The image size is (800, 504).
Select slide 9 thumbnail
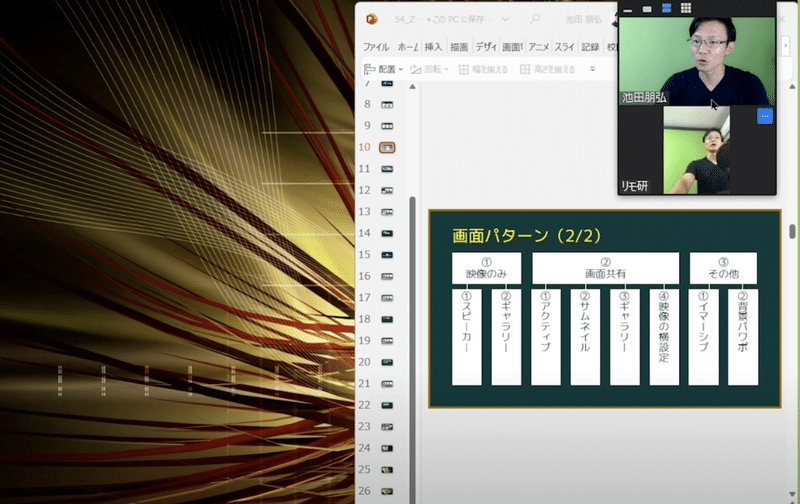(x=387, y=126)
